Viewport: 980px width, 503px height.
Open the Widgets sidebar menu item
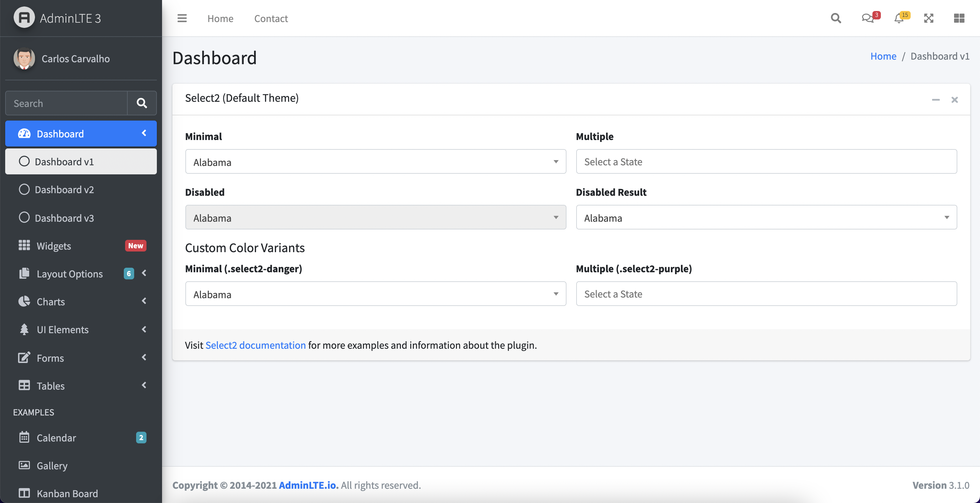(x=54, y=246)
